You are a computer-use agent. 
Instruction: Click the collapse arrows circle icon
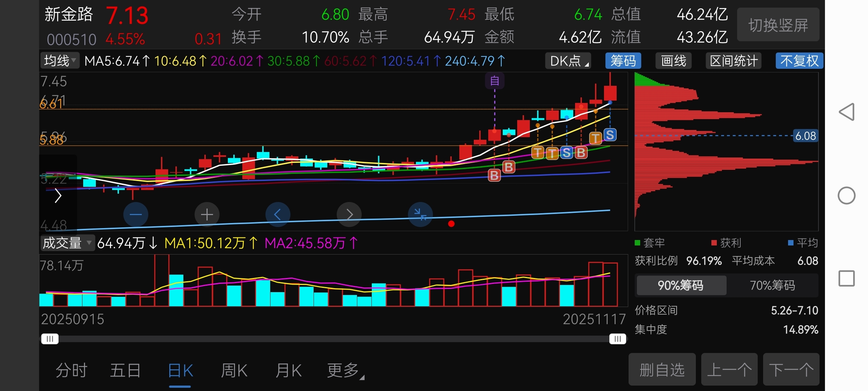click(x=420, y=215)
